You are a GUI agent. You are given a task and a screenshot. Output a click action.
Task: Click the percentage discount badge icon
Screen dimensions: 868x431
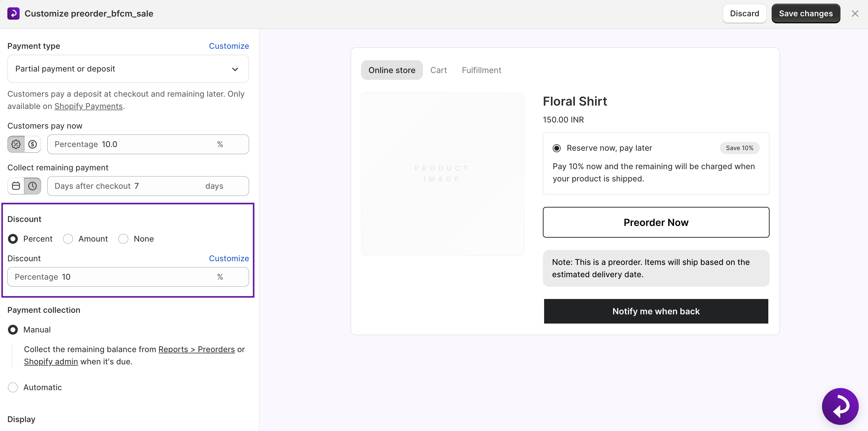coord(16,144)
